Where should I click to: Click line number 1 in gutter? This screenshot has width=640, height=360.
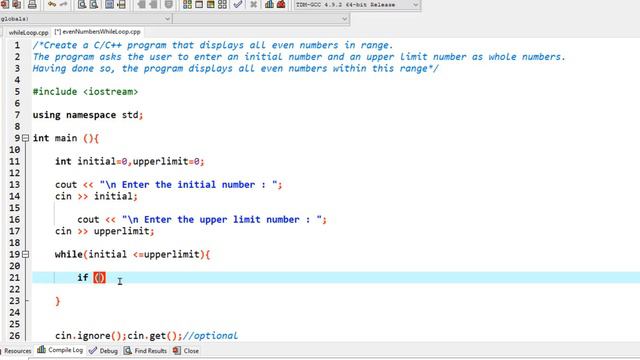pyautogui.click(x=17, y=45)
